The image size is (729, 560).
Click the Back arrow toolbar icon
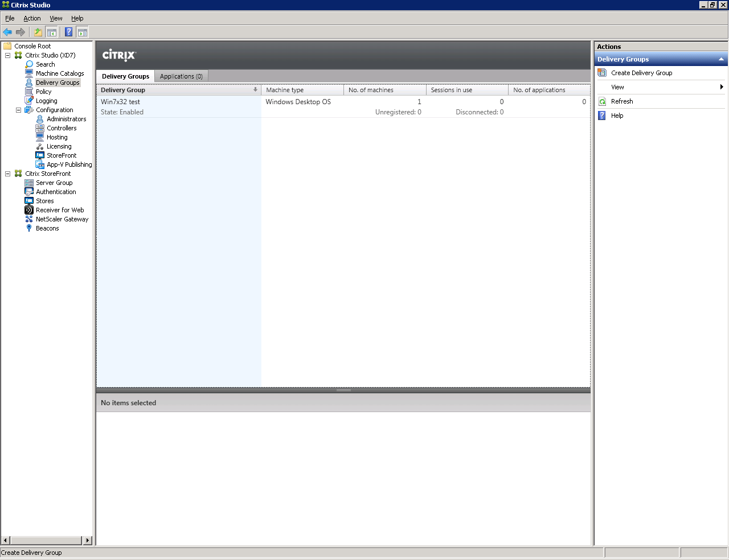7,32
